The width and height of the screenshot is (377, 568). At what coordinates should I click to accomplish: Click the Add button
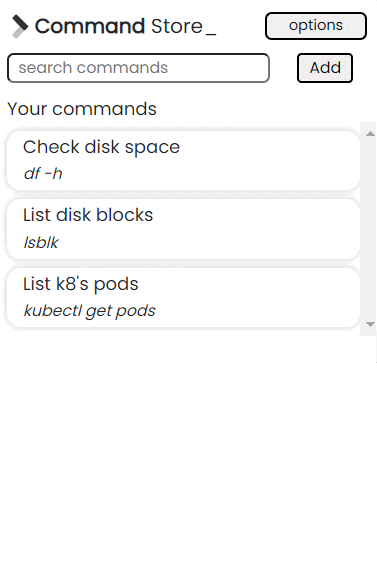coord(325,68)
